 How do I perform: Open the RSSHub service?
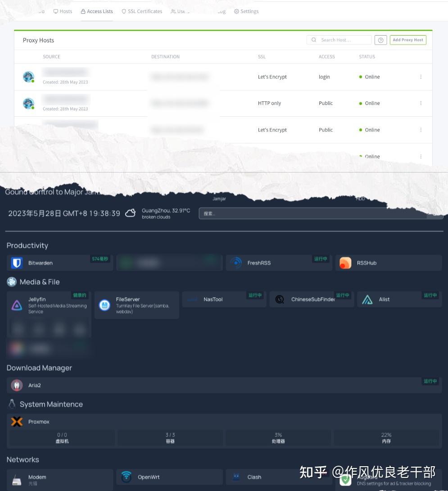(389, 263)
